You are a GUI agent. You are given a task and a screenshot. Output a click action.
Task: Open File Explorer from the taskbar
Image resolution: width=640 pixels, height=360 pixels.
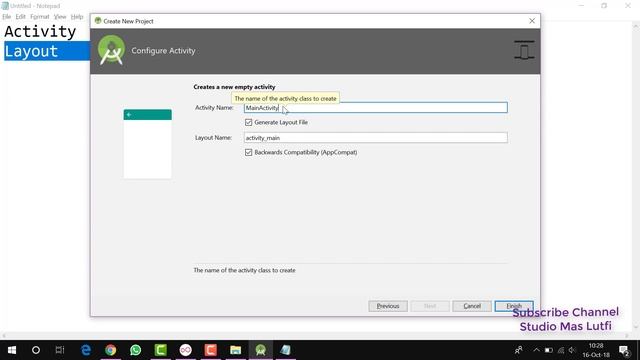click(x=236, y=350)
